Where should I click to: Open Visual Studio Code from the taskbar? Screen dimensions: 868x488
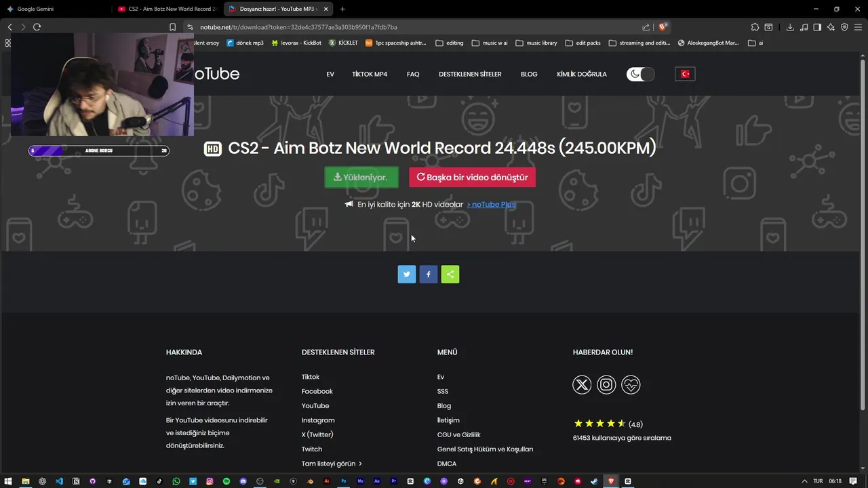[x=59, y=481]
